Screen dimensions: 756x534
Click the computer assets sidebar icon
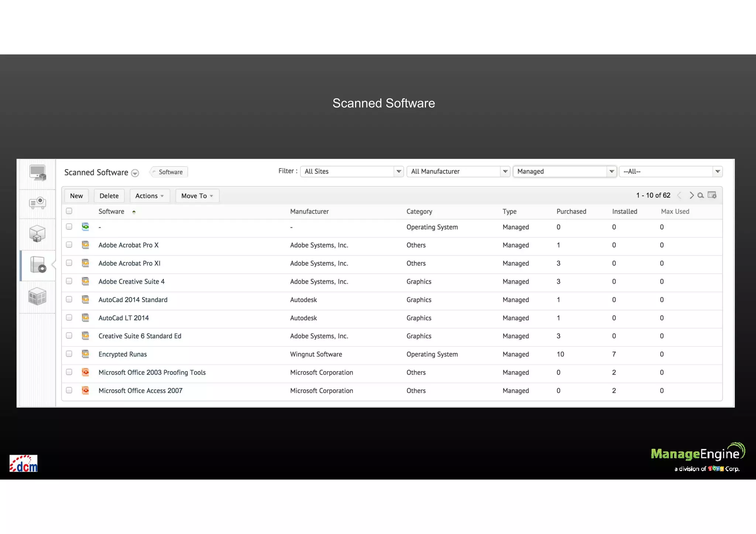[38, 173]
